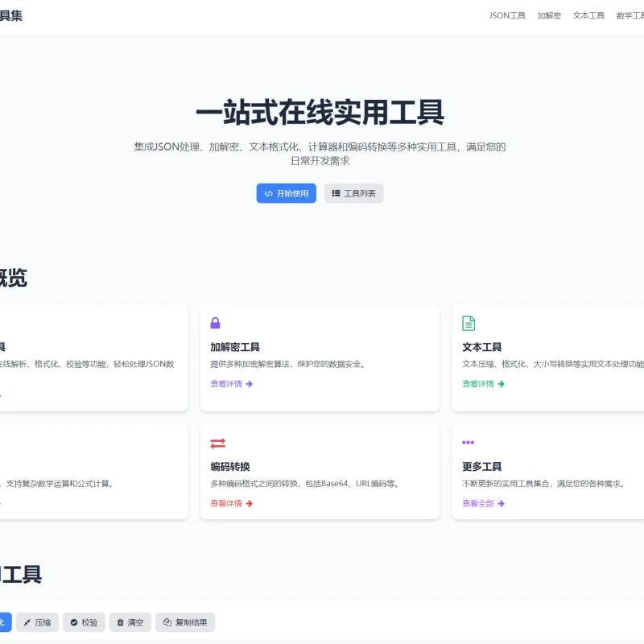
Task: Click the purple lock icon on 加解密工具 card
Action: point(215,323)
